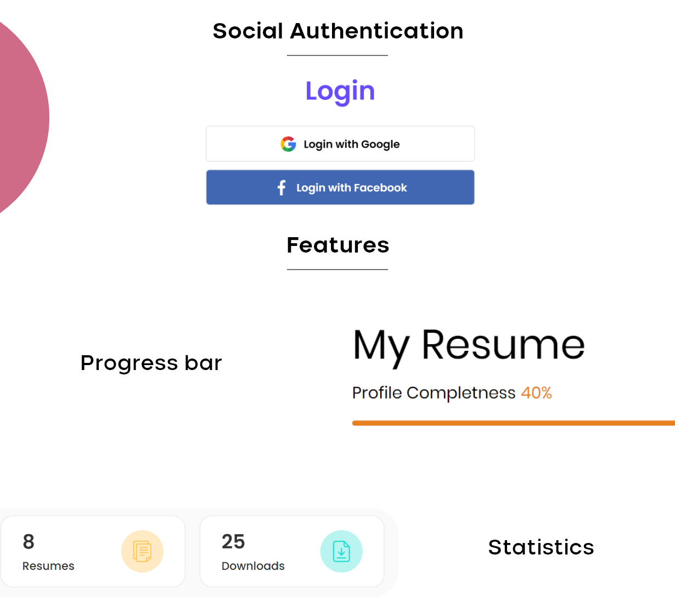The image size is (675, 616).
Task: Click the Social Authentication heading
Action: point(338,31)
